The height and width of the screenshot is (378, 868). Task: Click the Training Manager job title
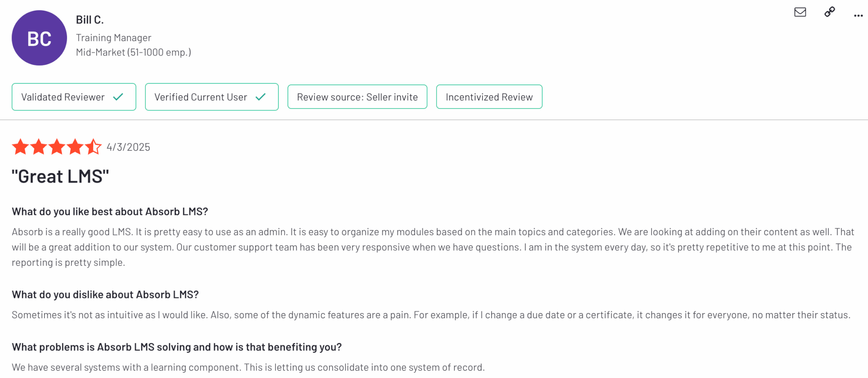(114, 38)
